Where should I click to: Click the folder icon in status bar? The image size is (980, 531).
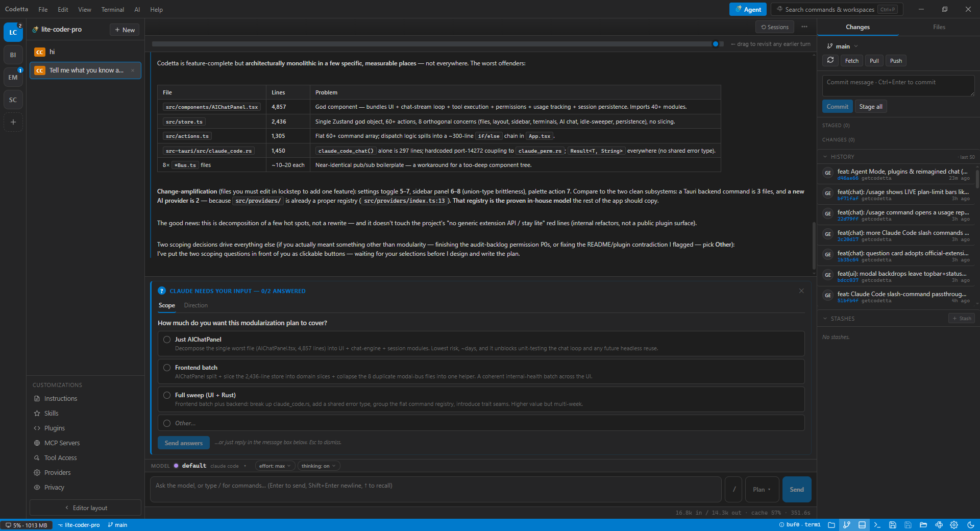point(831,525)
